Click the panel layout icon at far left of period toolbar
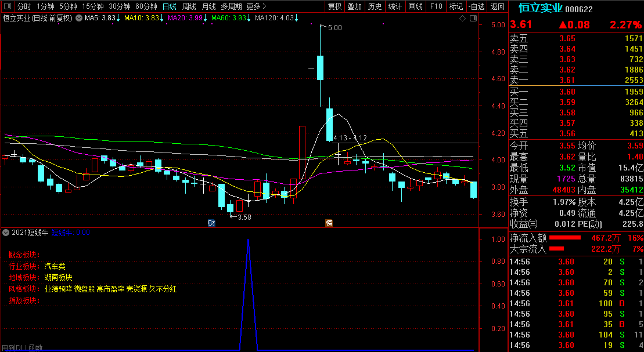644x352 pixels. click(6, 7)
